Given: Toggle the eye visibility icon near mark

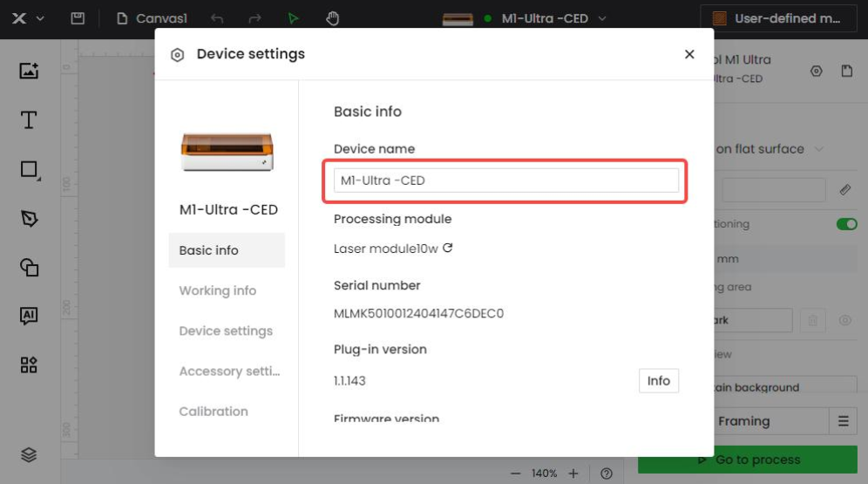Looking at the screenshot, I should (x=844, y=320).
